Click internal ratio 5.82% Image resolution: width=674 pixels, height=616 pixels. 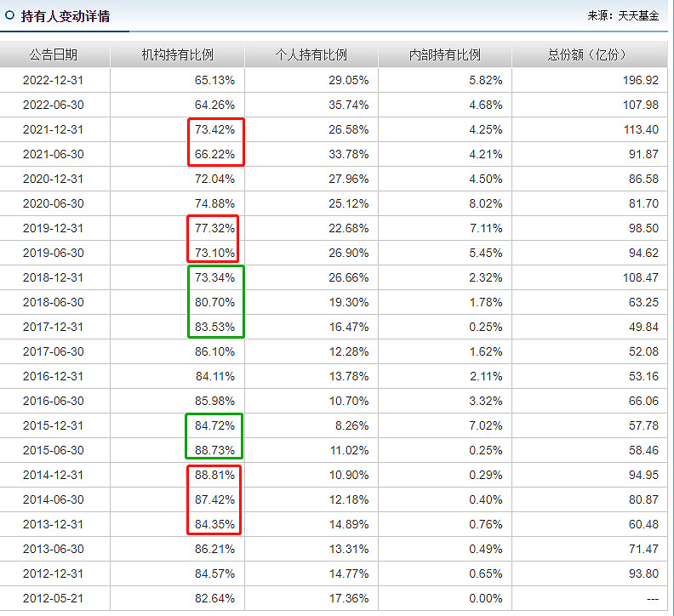(x=486, y=80)
